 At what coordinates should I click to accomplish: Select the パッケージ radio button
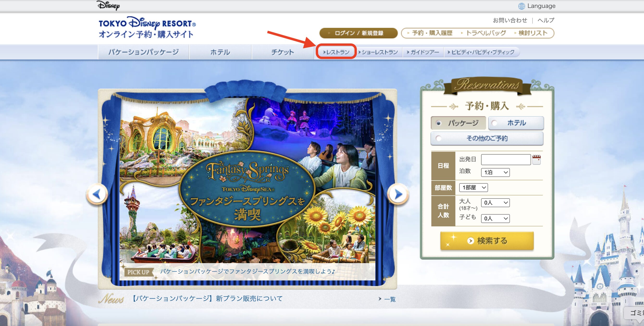[458, 123]
